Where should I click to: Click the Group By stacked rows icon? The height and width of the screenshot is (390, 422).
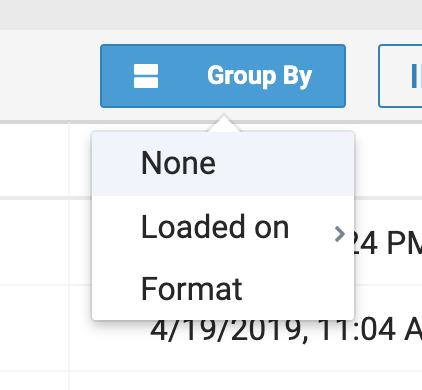pyautogui.click(x=146, y=76)
